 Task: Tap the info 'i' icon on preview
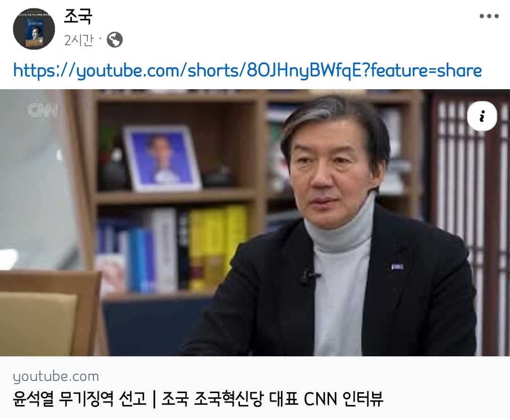482,116
